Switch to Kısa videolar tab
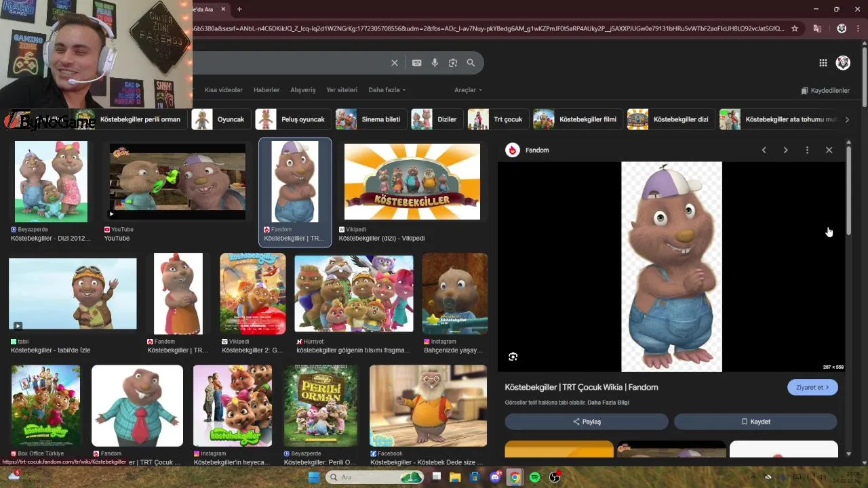868x488 pixels. [x=224, y=90]
